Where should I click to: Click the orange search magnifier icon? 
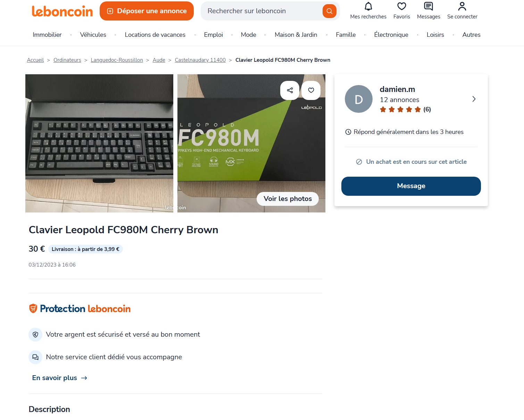coord(329,11)
